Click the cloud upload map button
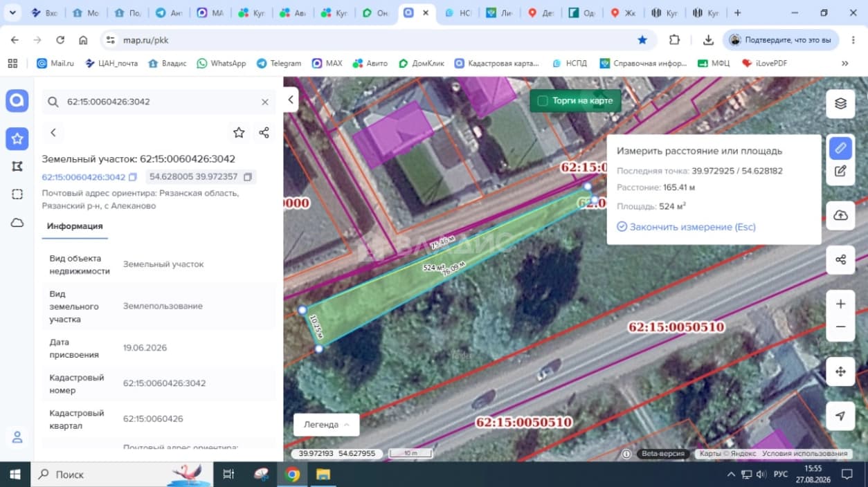The width and height of the screenshot is (868, 487). click(840, 216)
